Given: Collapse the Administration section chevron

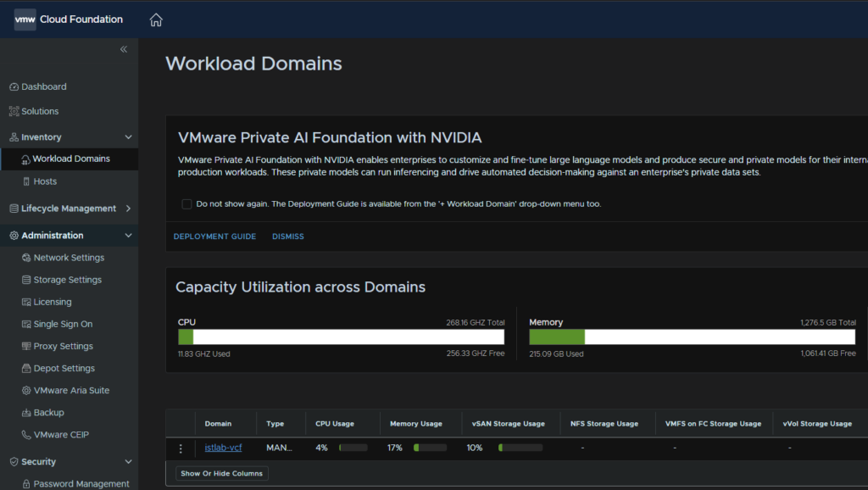Looking at the screenshot, I should click(x=129, y=236).
